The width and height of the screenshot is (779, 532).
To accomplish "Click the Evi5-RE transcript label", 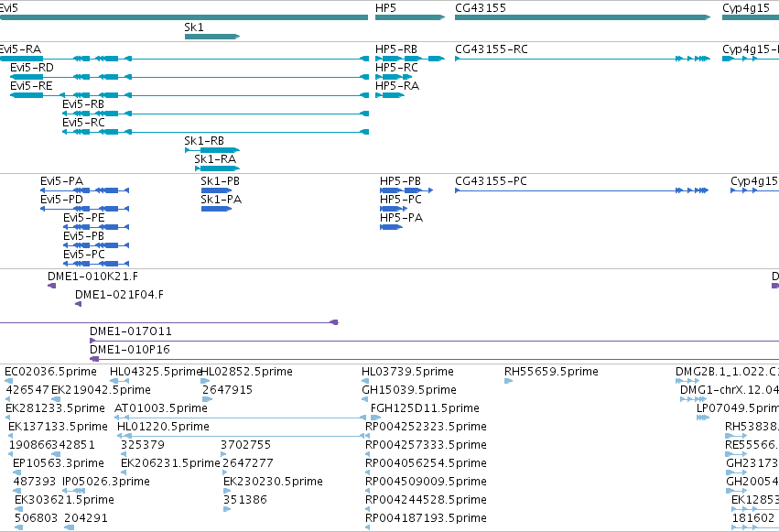I will click(x=31, y=86).
